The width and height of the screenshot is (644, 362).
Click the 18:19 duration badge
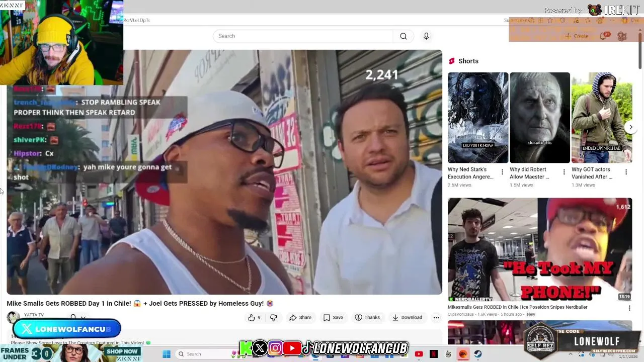(x=624, y=297)
